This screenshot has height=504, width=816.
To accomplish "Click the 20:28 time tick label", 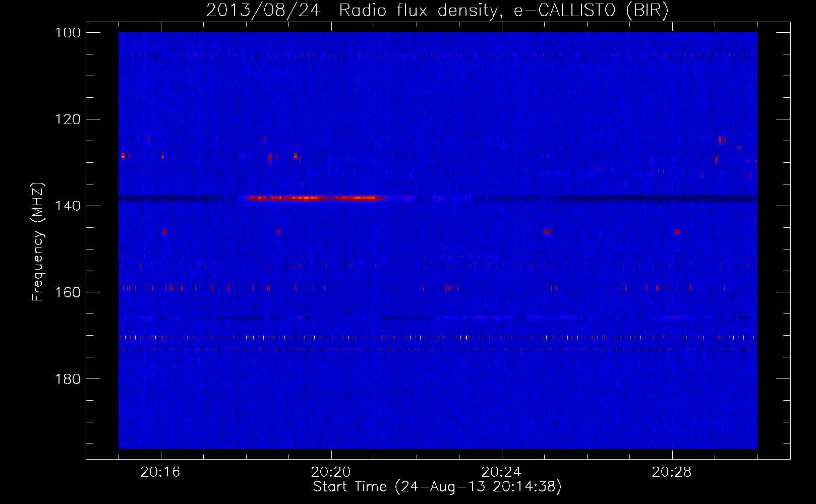I will coord(672,472).
